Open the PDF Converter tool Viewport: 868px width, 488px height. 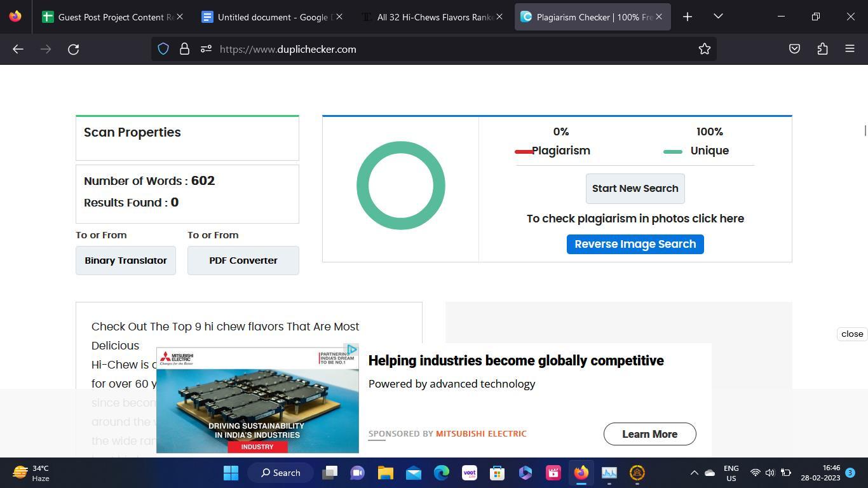pyautogui.click(x=243, y=261)
